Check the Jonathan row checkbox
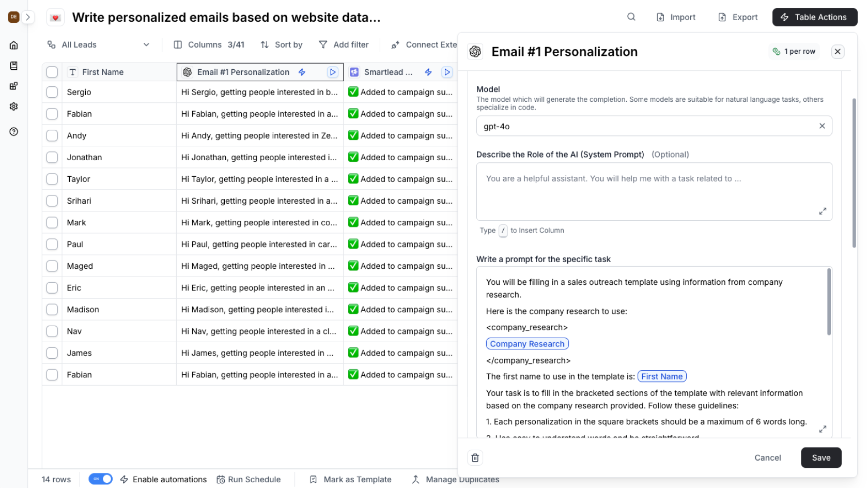 52,157
